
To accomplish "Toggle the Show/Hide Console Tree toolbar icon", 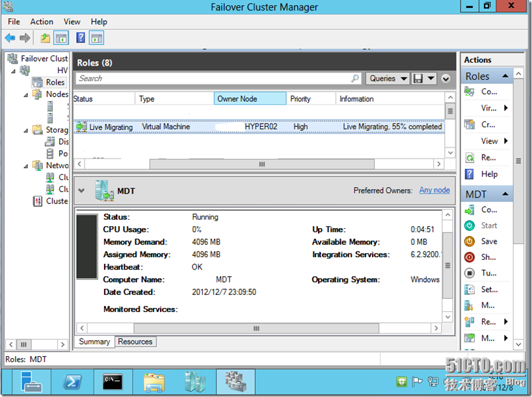I will click(x=61, y=38).
